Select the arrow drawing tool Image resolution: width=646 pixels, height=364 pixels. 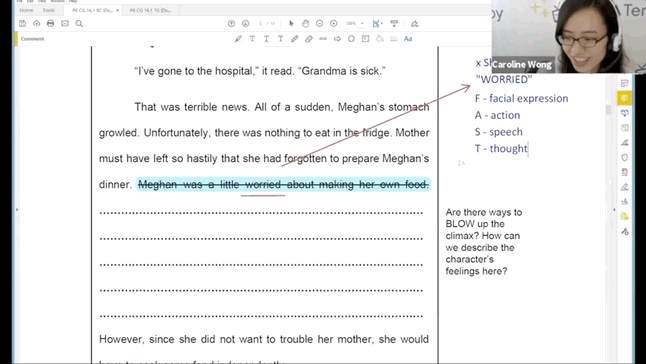coord(337,39)
